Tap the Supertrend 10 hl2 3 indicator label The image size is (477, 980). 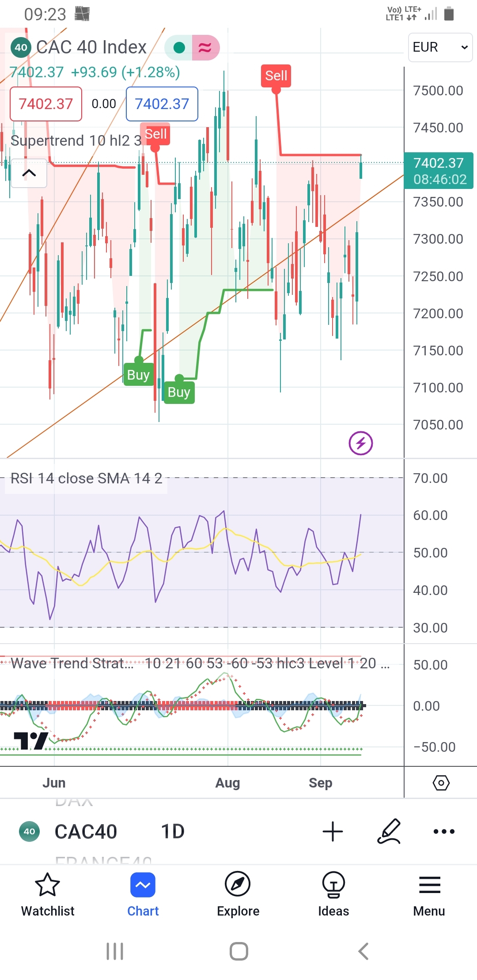coord(76,140)
